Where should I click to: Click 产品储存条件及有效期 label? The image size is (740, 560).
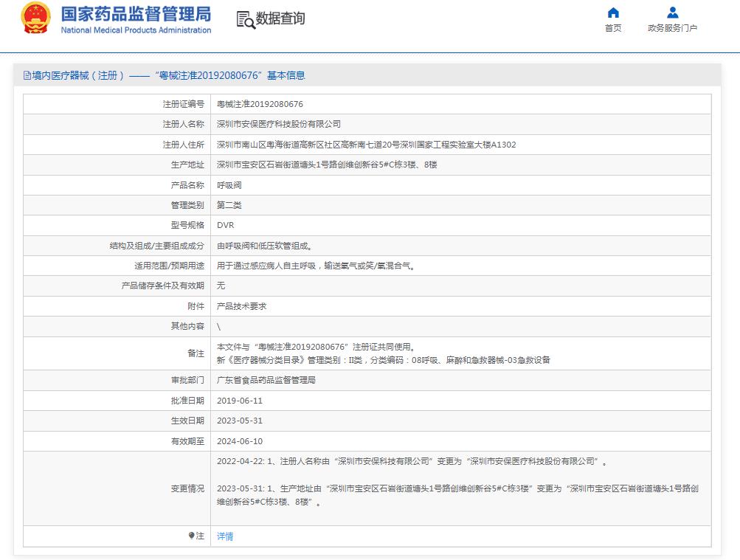(x=163, y=286)
